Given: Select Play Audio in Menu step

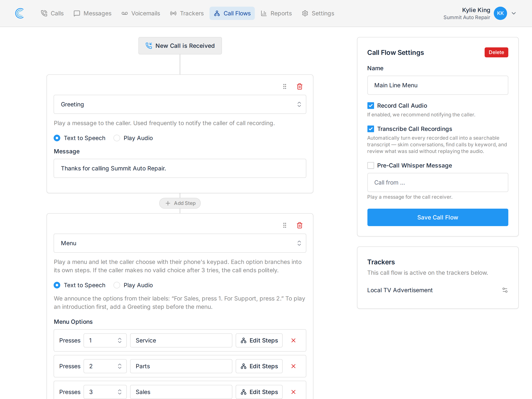Looking at the screenshot, I should tap(117, 285).
